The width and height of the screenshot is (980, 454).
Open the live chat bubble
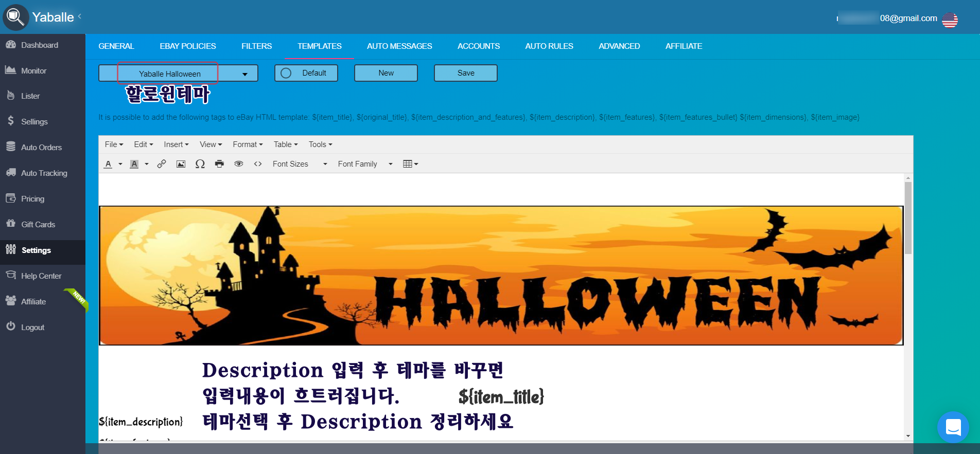pos(953,427)
